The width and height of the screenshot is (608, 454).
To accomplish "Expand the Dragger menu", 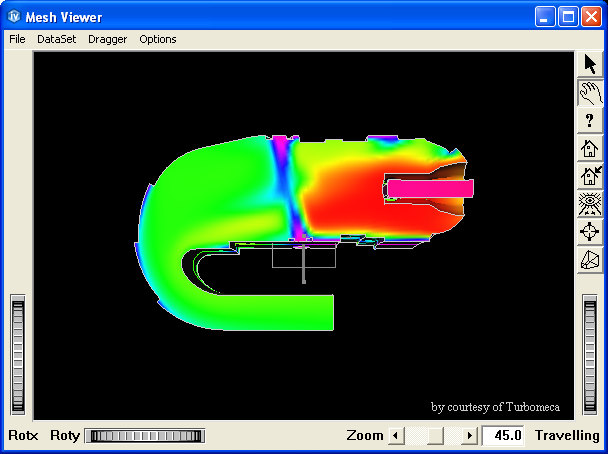I will click(x=107, y=39).
